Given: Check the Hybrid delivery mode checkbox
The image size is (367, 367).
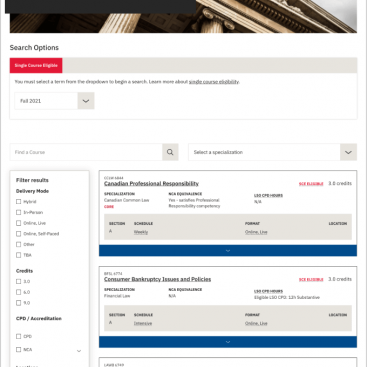Looking at the screenshot, I should [x=18, y=202].
